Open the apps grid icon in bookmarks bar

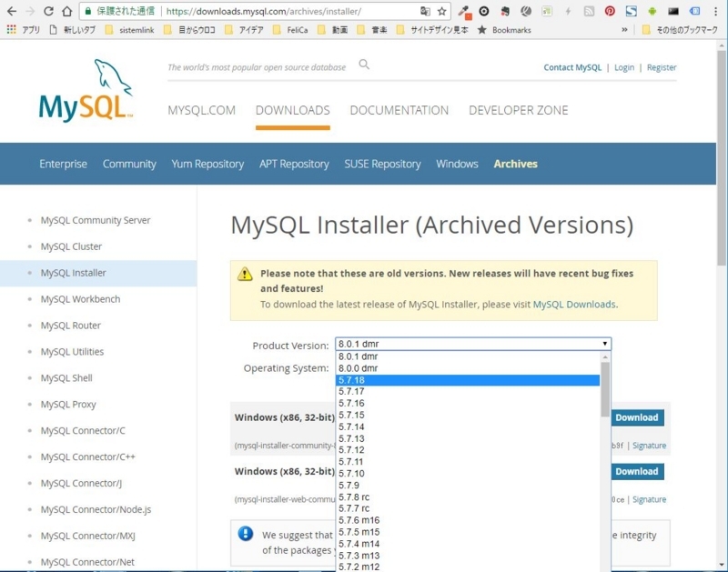click(x=11, y=30)
